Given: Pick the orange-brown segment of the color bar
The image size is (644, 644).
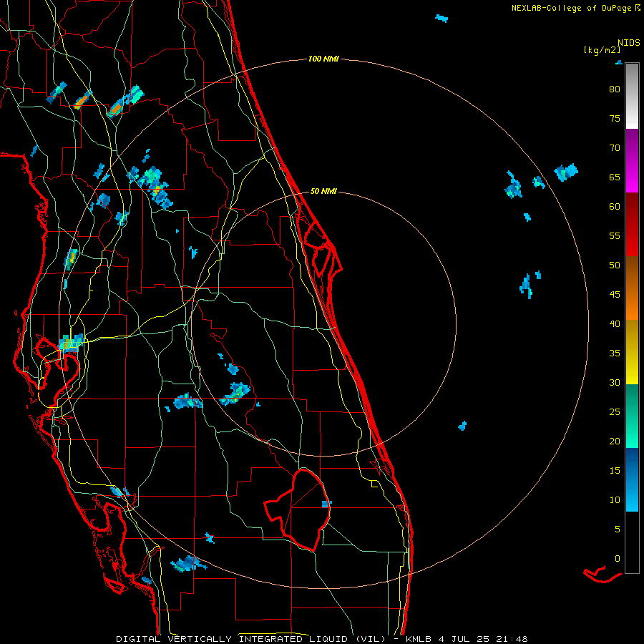Looking at the screenshot, I should tap(632, 288).
